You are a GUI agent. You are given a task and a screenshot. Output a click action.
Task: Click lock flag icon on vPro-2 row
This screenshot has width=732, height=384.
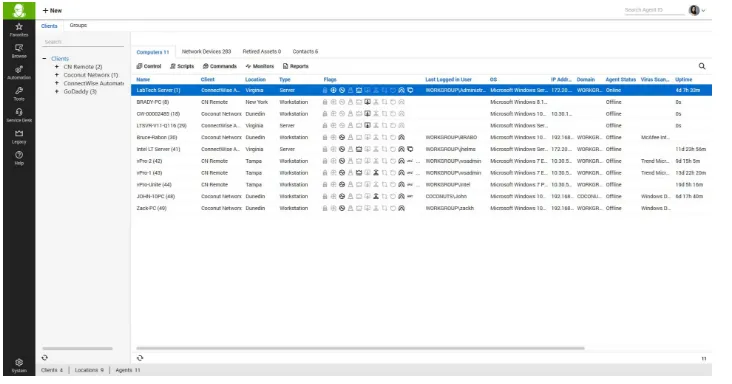click(325, 161)
